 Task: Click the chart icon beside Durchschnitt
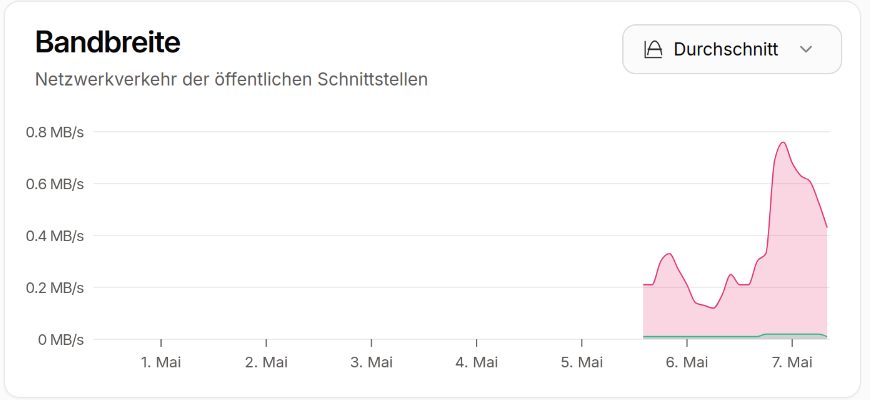[653, 49]
